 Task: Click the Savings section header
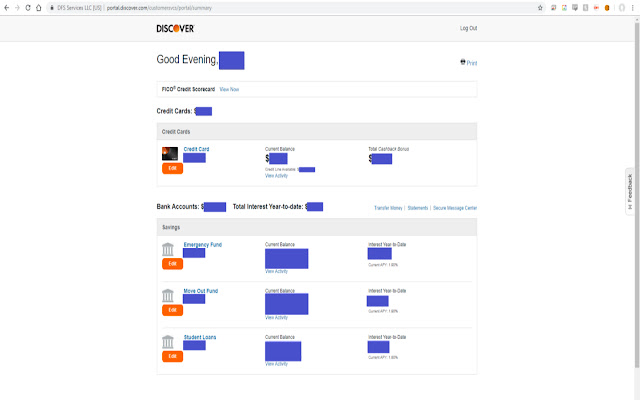click(x=317, y=227)
